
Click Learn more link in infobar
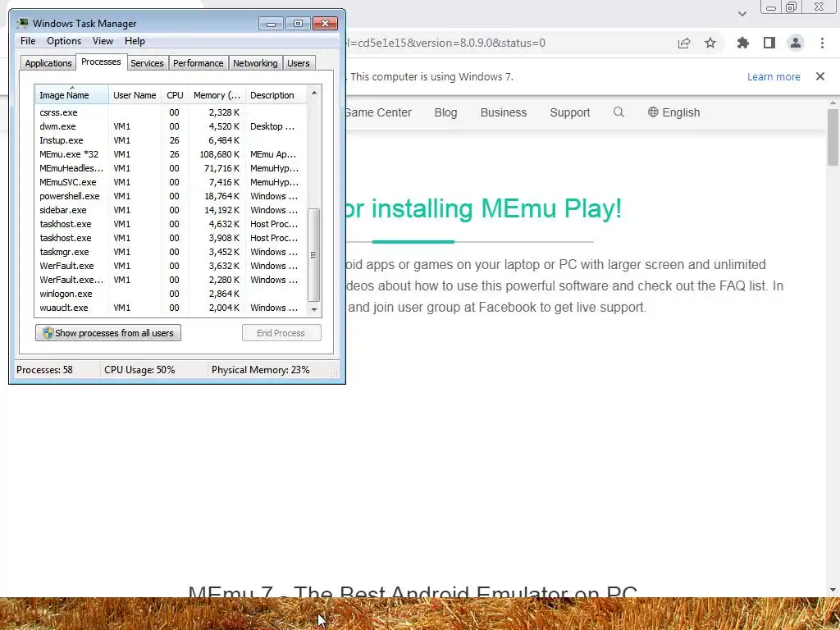pos(774,76)
